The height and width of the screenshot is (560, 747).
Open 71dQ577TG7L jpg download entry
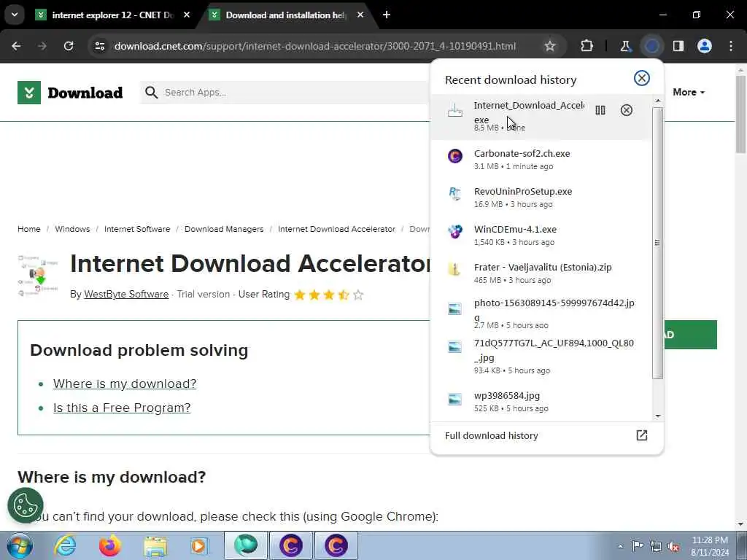541,356
